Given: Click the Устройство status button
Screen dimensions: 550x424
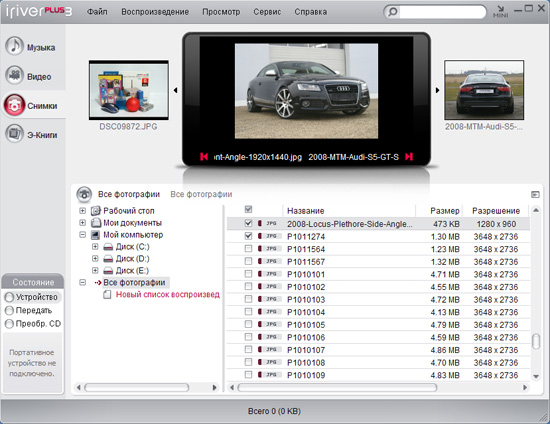Looking at the screenshot, I should click(x=33, y=297).
